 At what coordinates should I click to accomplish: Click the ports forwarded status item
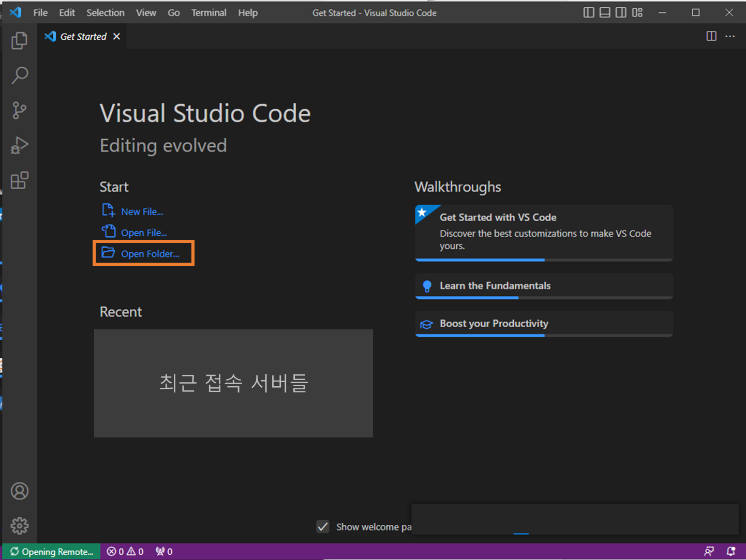click(x=164, y=552)
